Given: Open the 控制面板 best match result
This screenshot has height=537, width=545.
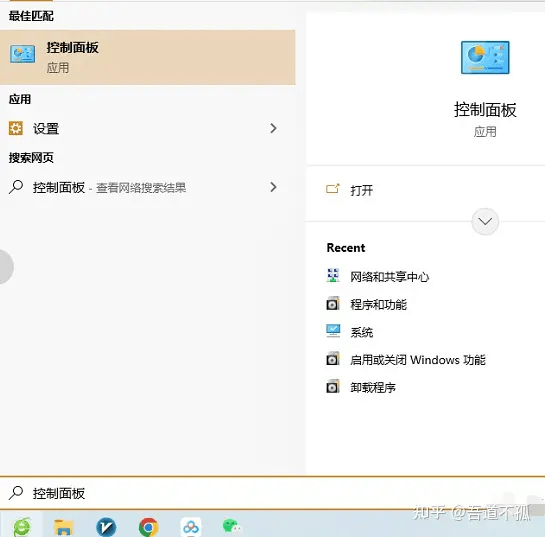Looking at the screenshot, I should pyautogui.click(x=147, y=57).
